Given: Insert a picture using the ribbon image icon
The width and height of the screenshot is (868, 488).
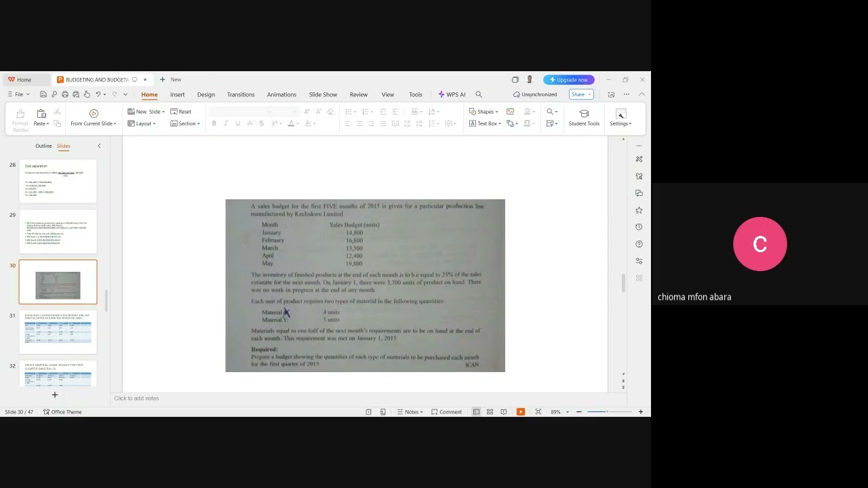Looking at the screenshot, I should (510, 112).
